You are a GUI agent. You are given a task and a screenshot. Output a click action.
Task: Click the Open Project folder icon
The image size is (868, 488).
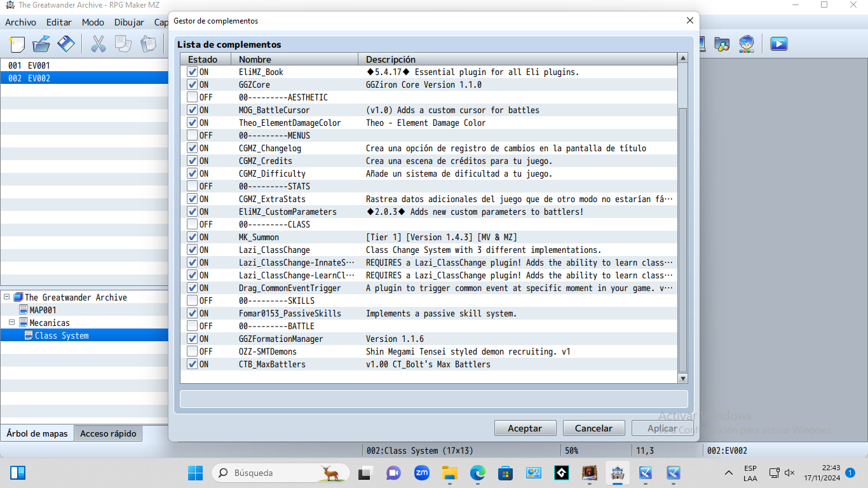(41, 44)
